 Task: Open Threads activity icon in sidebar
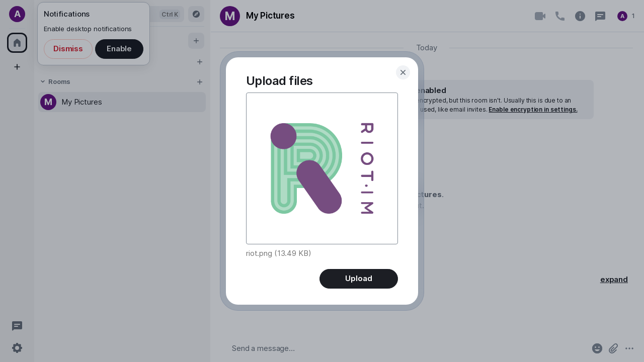click(17, 326)
